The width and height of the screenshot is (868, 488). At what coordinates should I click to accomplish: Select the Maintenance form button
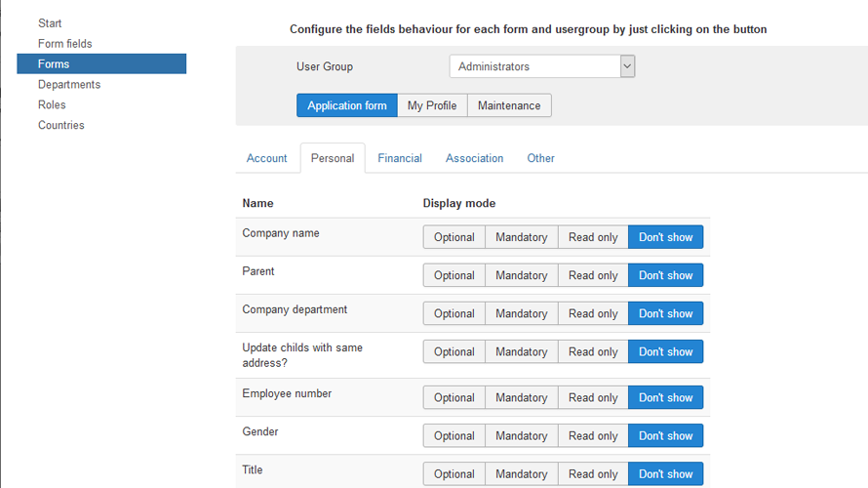click(509, 105)
